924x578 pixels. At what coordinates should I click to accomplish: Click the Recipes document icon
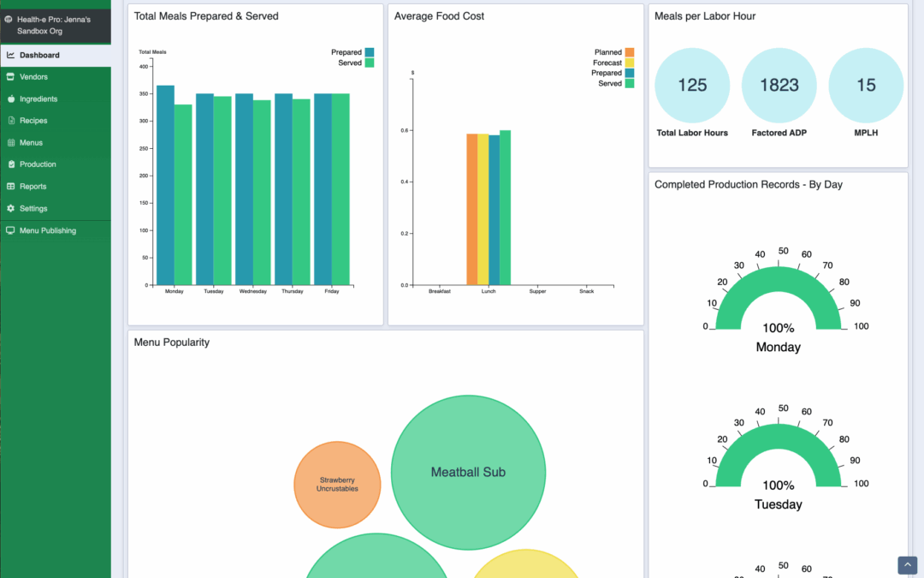pyautogui.click(x=11, y=121)
